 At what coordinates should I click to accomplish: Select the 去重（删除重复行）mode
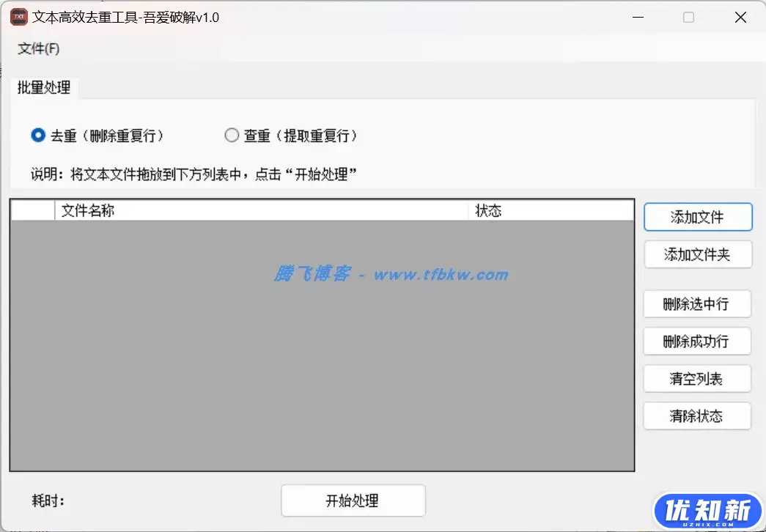point(37,135)
